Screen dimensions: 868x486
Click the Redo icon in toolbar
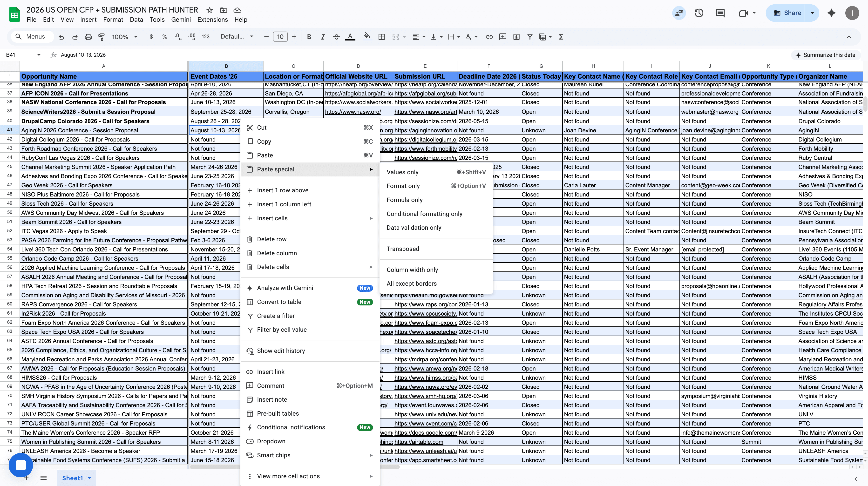click(75, 37)
